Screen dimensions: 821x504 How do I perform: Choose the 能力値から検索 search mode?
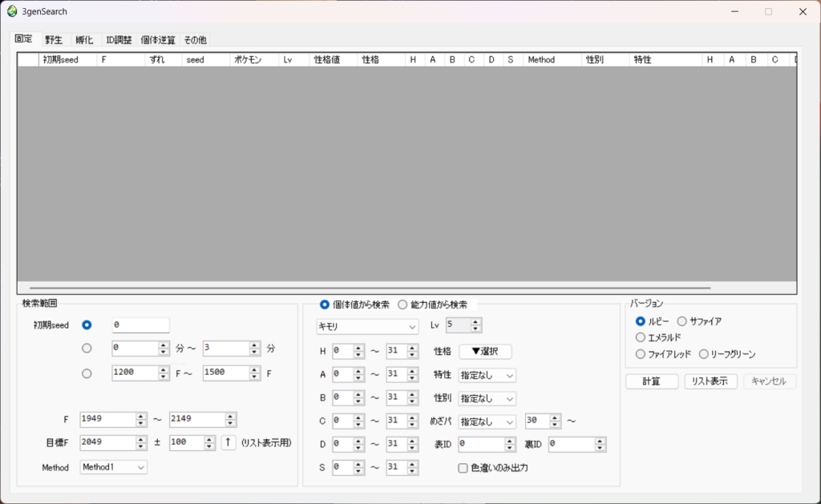(403, 304)
